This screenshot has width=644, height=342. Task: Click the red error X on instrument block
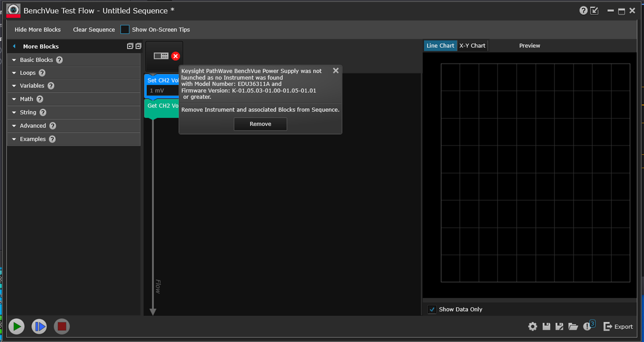pyautogui.click(x=175, y=56)
